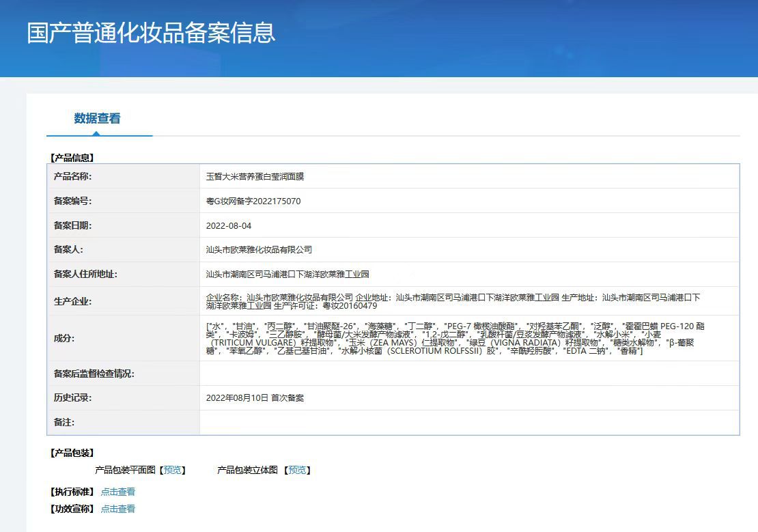The height and width of the screenshot is (532, 758).
Task: Open 产品包装立体图 预览 link
Action: [297, 470]
